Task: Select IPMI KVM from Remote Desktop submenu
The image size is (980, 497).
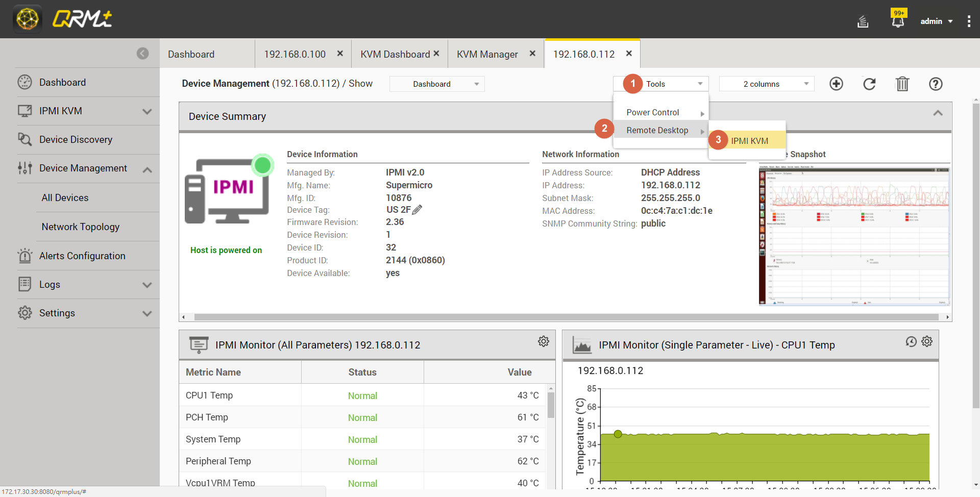Action: click(x=749, y=141)
